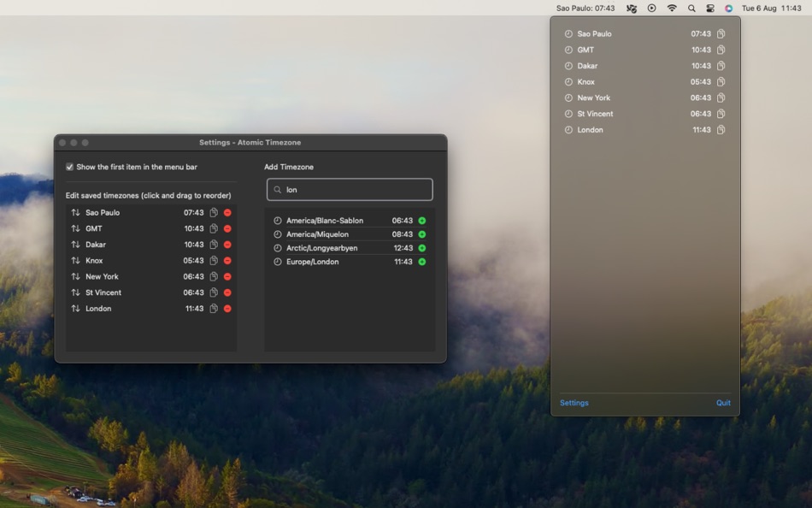Select America/Blanc-Sablon search result row

point(350,221)
